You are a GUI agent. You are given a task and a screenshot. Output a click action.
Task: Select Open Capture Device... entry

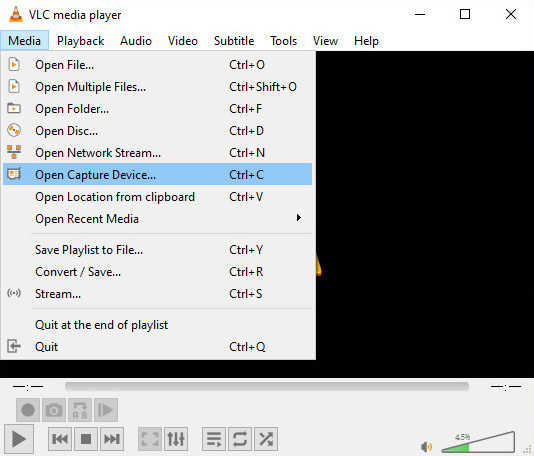click(157, 174)
